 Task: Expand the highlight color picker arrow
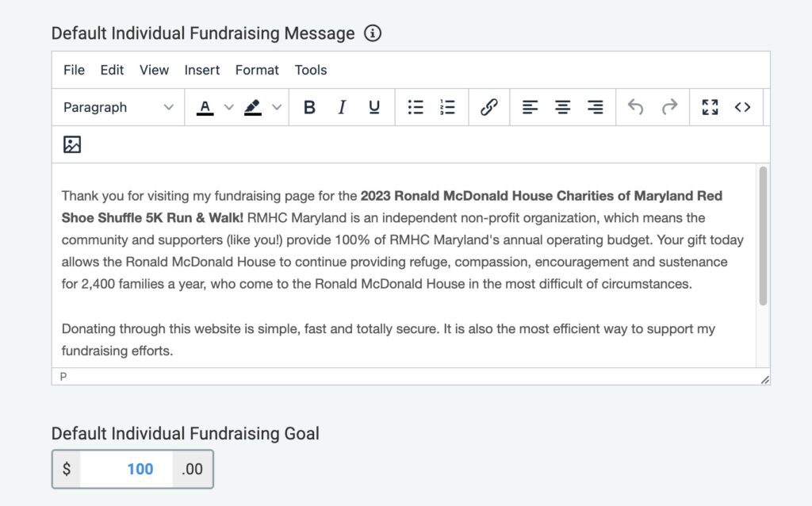coord(277,107)
